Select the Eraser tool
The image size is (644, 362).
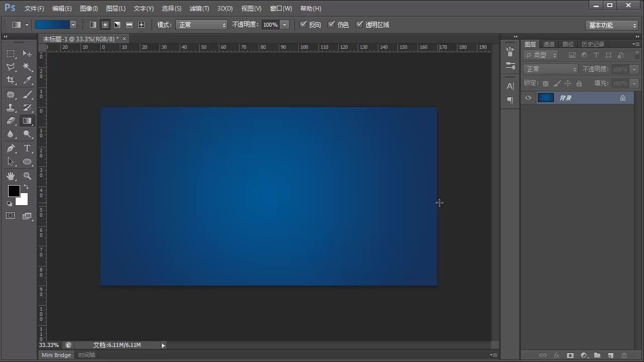coord(11,121)
